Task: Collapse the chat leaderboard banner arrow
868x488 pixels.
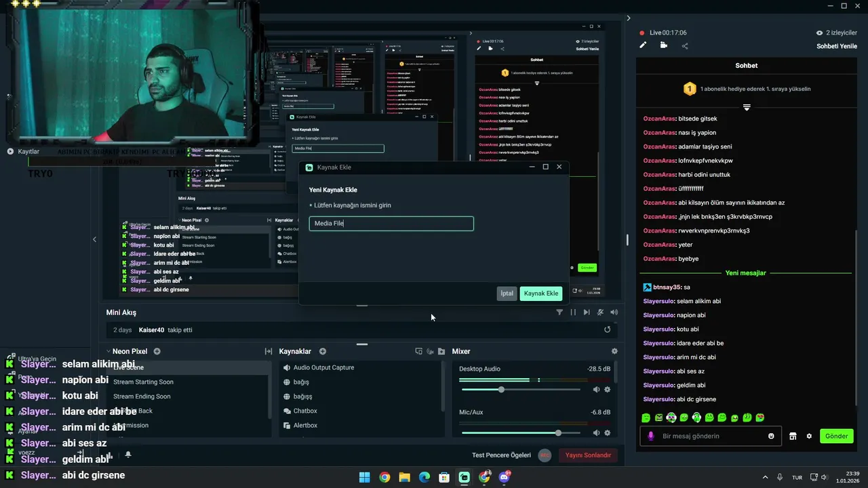Action: tap(747, 108)
